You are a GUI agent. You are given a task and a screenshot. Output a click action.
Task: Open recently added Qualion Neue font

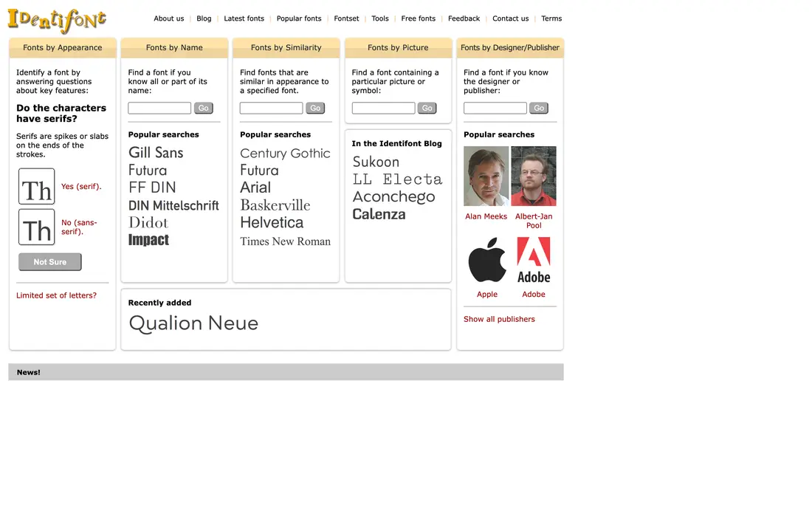(193, 323)
